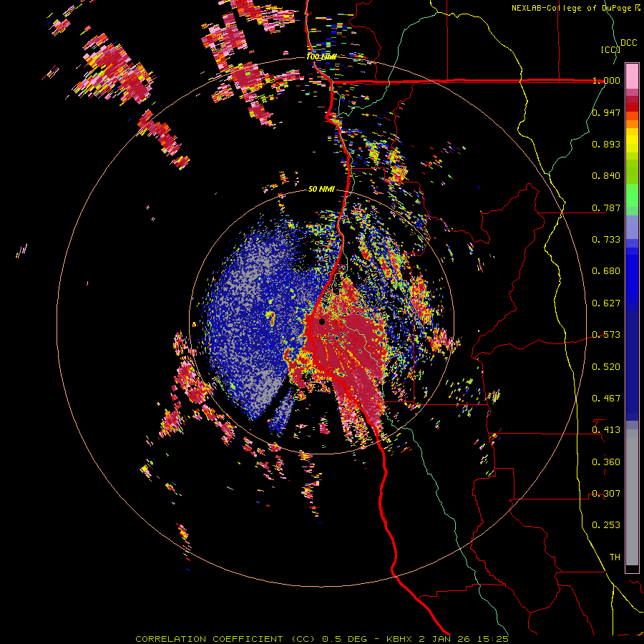
Task: Click the 0.627 legend value
Action: pyautogui.click(x=606, y=303)
